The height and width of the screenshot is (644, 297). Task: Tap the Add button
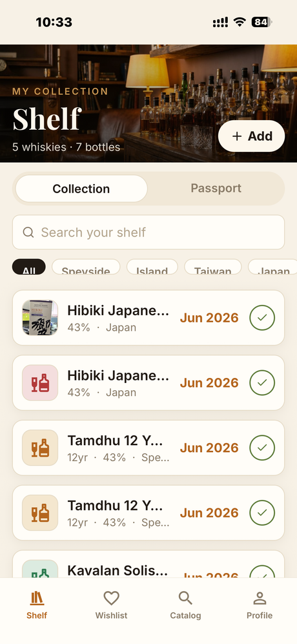(251, 136)
